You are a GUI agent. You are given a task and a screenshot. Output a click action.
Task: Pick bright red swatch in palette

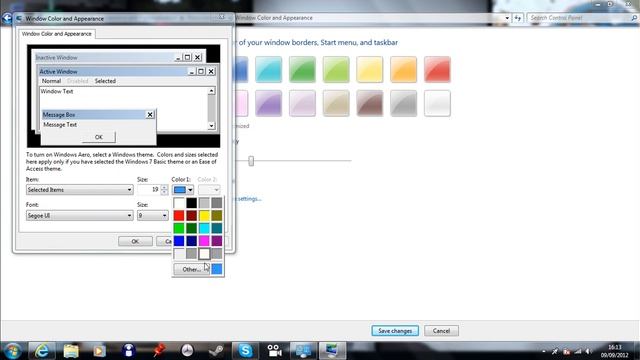click(x=179, y=216)
